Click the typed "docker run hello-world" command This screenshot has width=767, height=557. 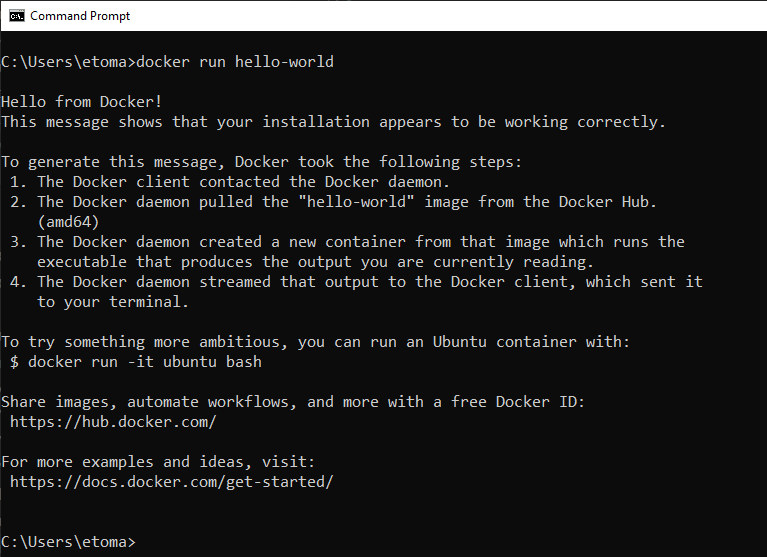[235, 62]
